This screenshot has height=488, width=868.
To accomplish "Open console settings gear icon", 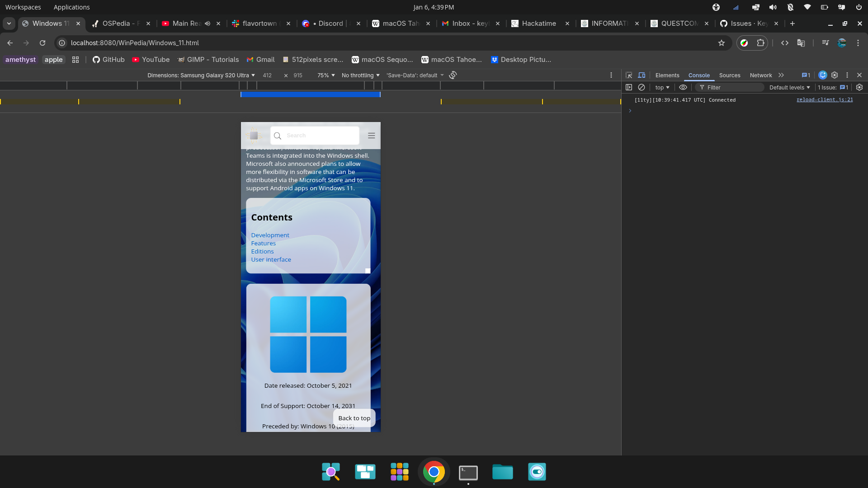I will click(859, 87).
